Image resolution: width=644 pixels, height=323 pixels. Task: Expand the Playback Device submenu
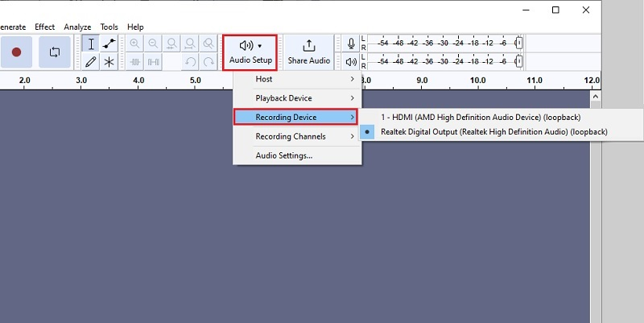pos(296,98)
